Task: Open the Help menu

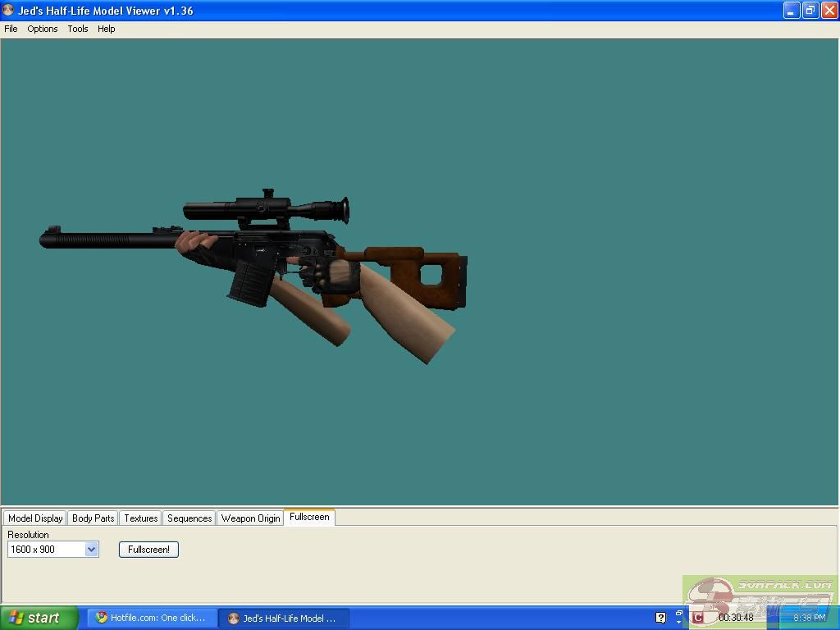Action: click(106, 29)
